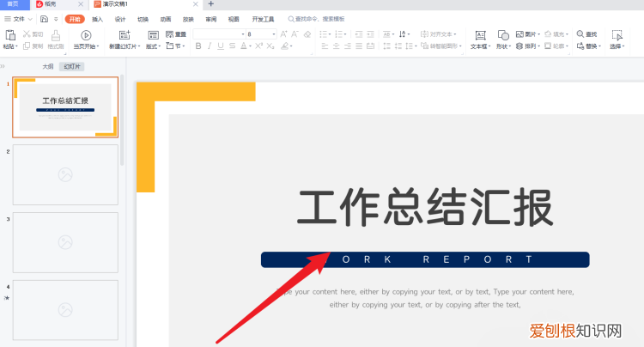The height and width of the screenshot is (347, 644).
Task: Click the decrease indent icon
Action: pyautogui.click(x=359, y=34)
